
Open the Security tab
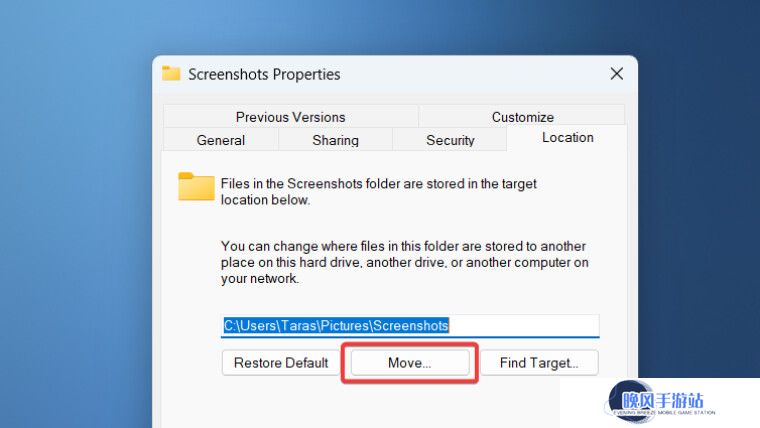pyautogui.click(x=450, y=140)
